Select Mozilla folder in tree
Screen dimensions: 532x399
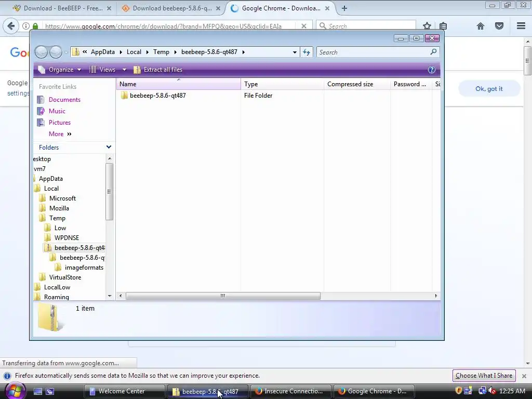(x=59, y=208)
